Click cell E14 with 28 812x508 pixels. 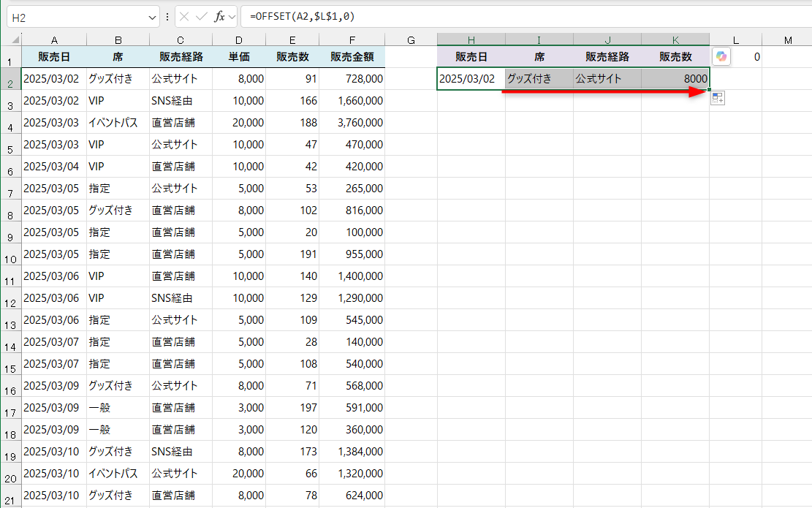[x=292, y=342]
